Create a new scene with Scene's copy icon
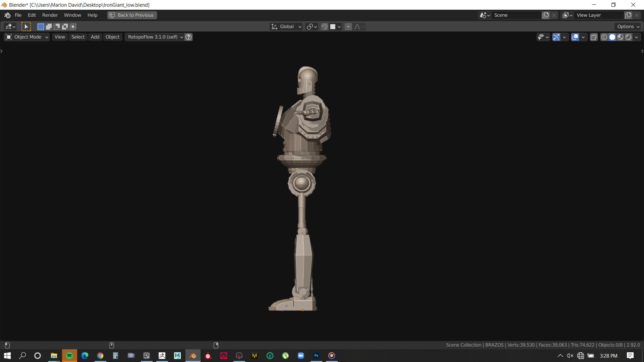644x362 pixels. 546,15
